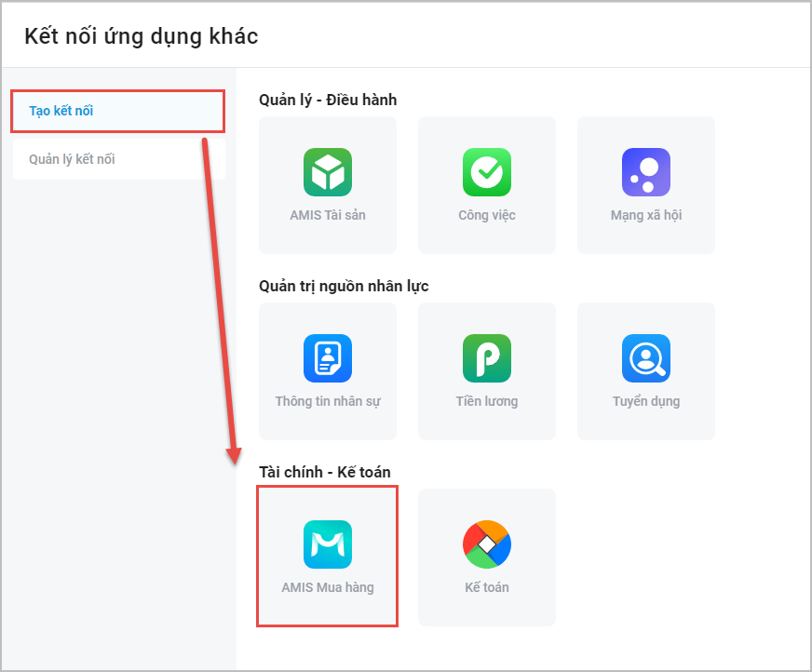This screenshot has height=672, width=812.
Task: Click the Tuyển dụng search-person icon
Action: click(645, 358)
